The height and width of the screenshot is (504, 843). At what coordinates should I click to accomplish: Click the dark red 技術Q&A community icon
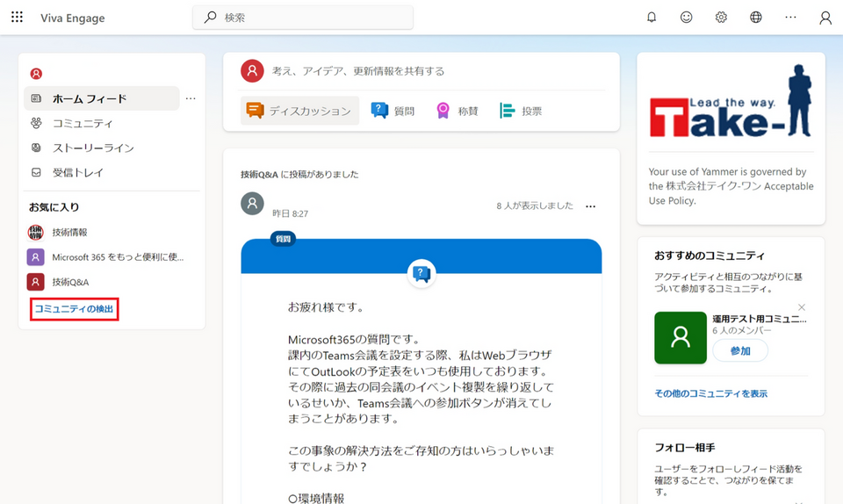35,282
